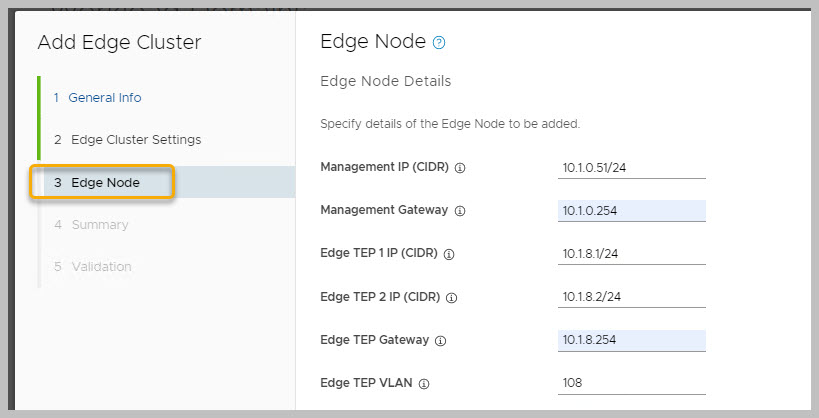Select the Edge TEP 2 IP input field
819x418 pixels.
pos(632,296)
